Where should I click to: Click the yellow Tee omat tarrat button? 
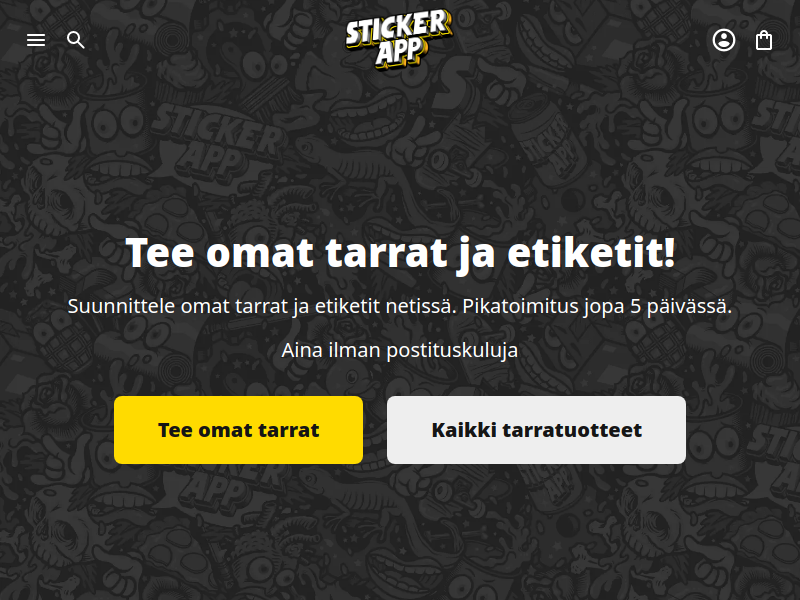pos(238,430)
